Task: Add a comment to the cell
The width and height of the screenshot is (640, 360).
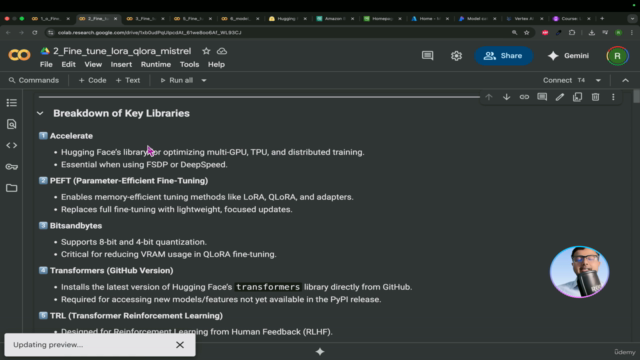Action: pyautogui.click(x=542, y=97)
